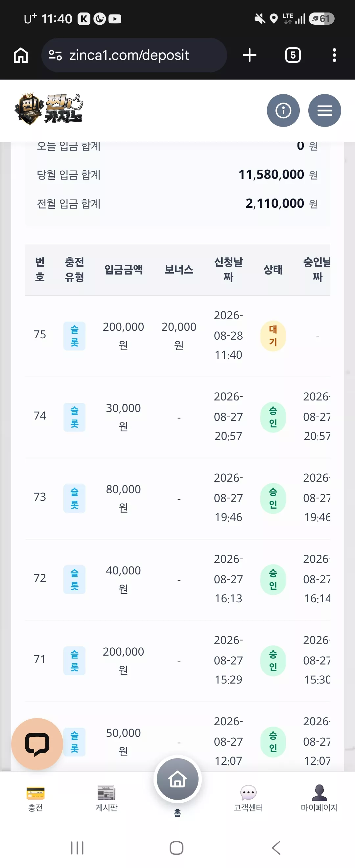Tap the 슬롯 type tag on row 73
Viewport: 355px width, 868px height.
74,498
